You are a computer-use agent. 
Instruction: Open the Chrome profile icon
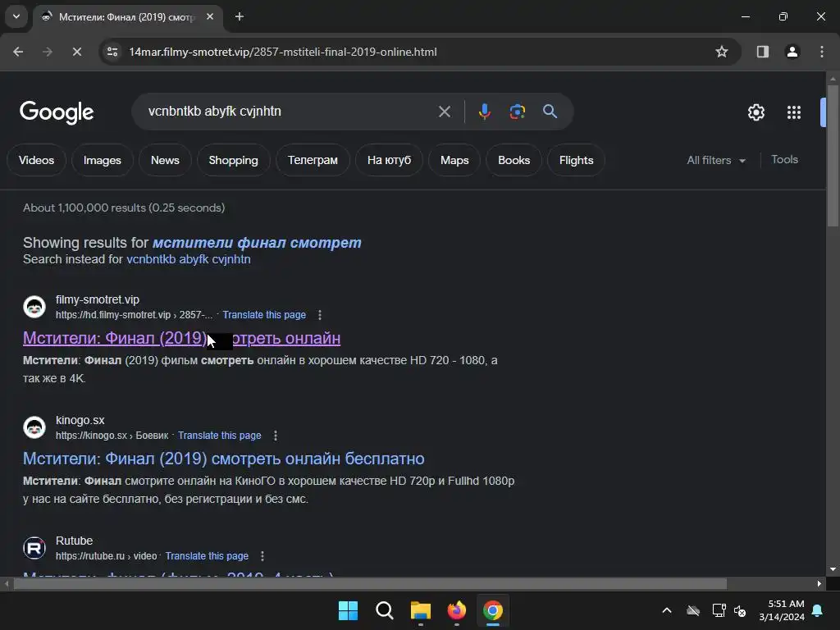792,52
